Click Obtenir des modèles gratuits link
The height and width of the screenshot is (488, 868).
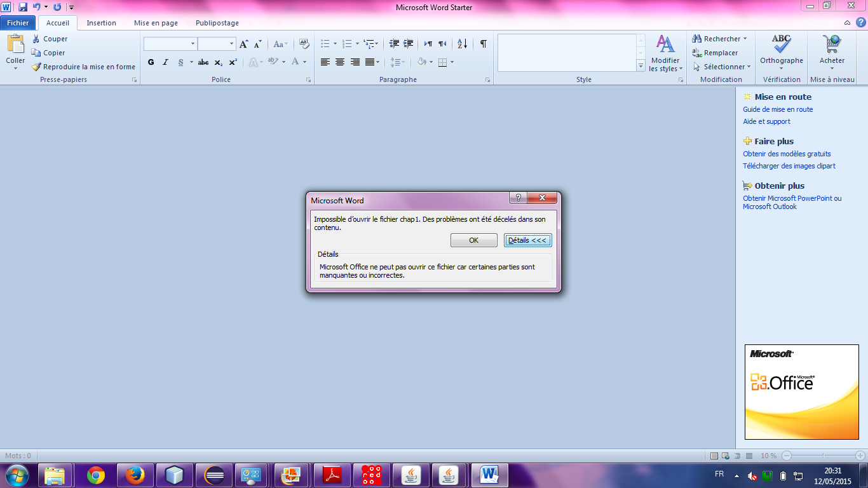click(x=787, y=154)
